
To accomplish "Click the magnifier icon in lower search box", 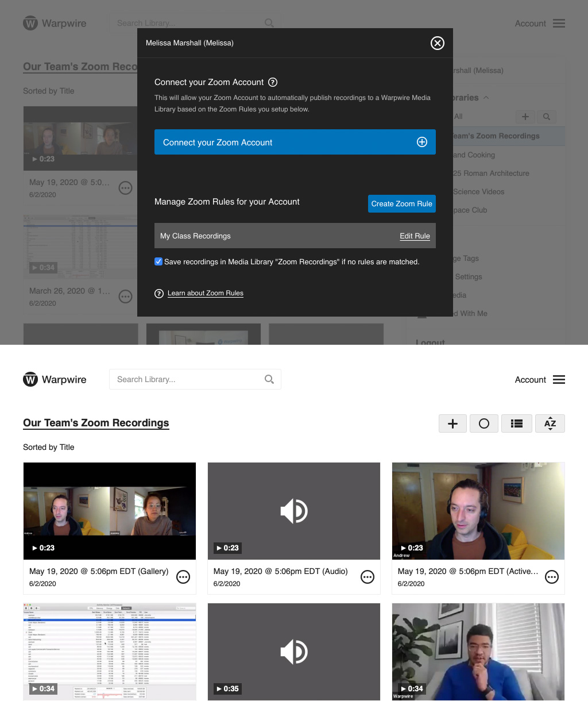I will [269, 379].
